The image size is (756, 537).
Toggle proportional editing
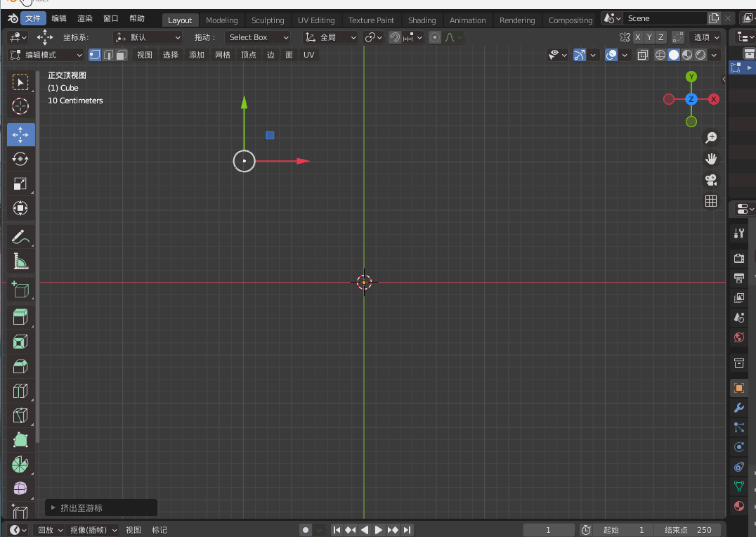click(x=435, y=37)
